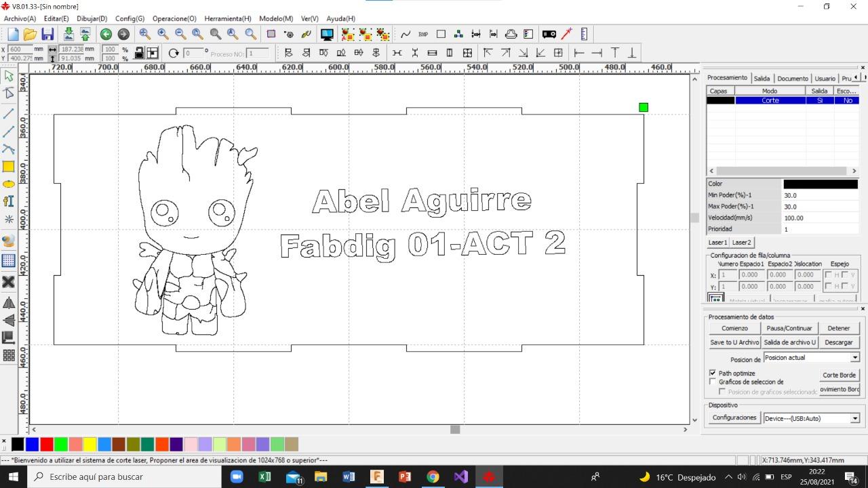The width and height of the screenshot is (868, 488).
Task: Click the layer list left scroll arrow
Action: [711, 171]
